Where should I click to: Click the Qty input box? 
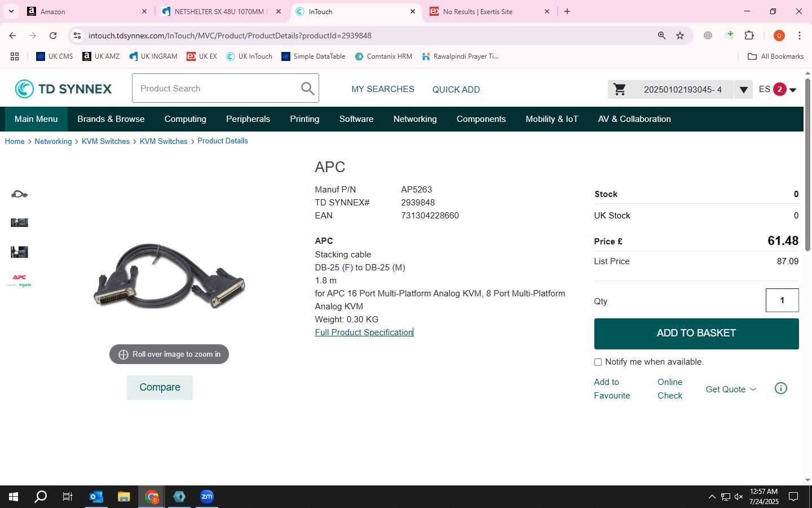click(782, 300)
